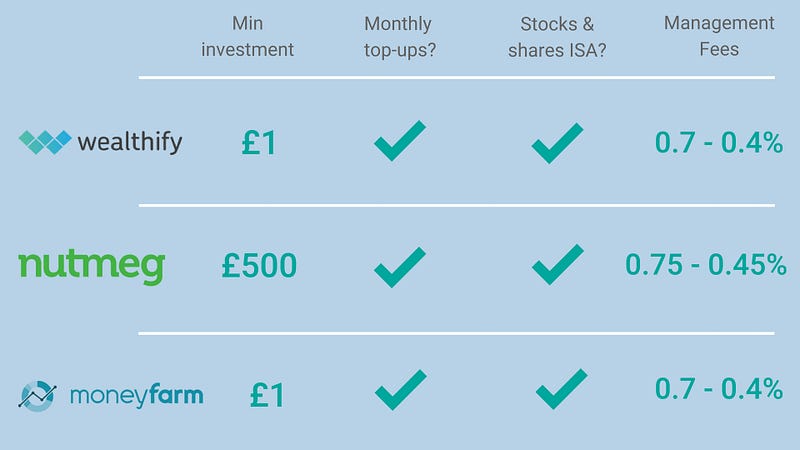The width and height of the screenshot is (800, 450).
Task: Click Wealthify's monthly top-ups checkmark
Action: point(400,141)
